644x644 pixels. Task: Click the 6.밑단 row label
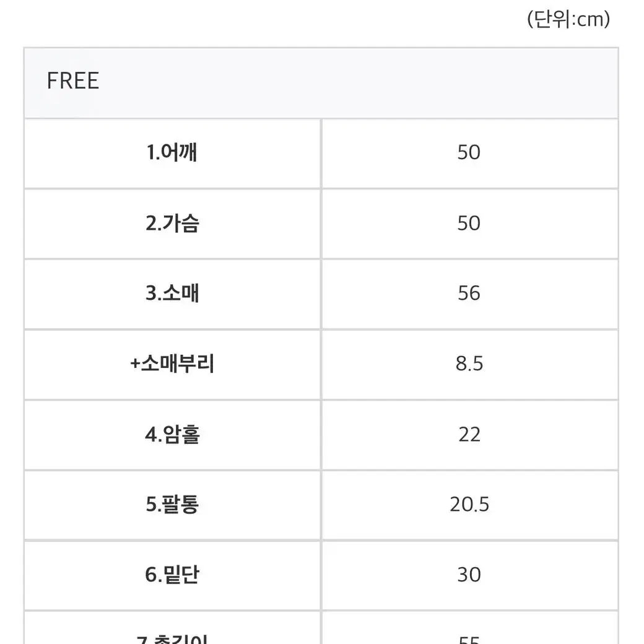172,575
